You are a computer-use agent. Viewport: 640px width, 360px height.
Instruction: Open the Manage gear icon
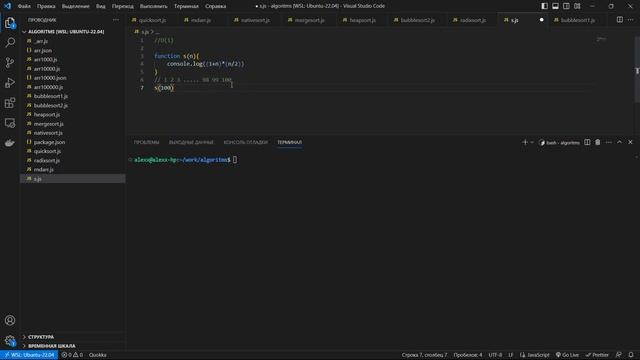pyautogui.click(x=10, y=340)
